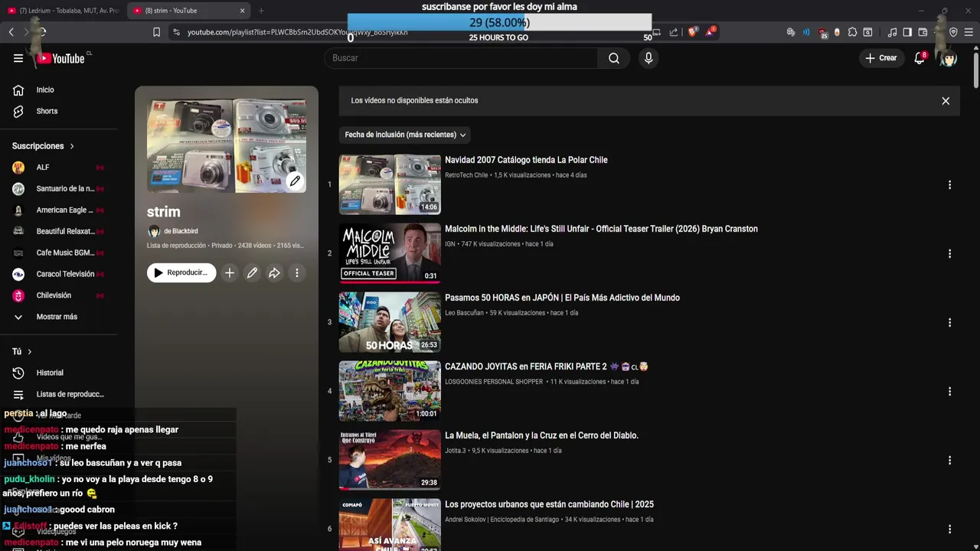Add videos with the plus button
The width and height of the screenshot is (980, 551).
pos(229,272)
